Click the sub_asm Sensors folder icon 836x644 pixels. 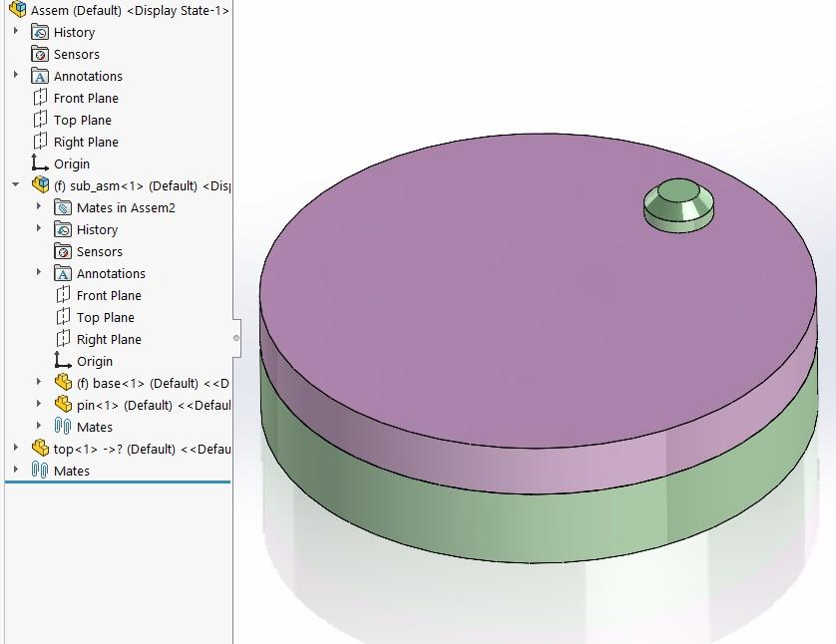point(63,251)
